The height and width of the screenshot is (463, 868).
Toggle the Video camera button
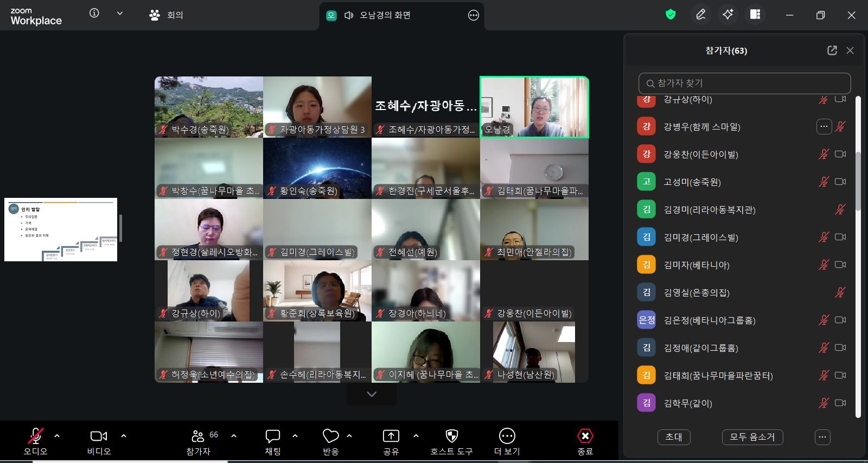point(99,441)
